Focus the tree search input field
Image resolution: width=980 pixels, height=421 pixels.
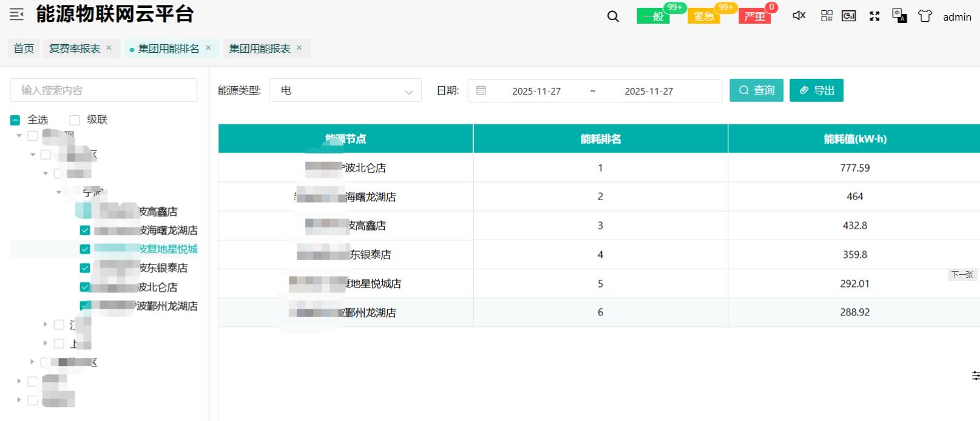pyautogui.click(x=104, y=90)
